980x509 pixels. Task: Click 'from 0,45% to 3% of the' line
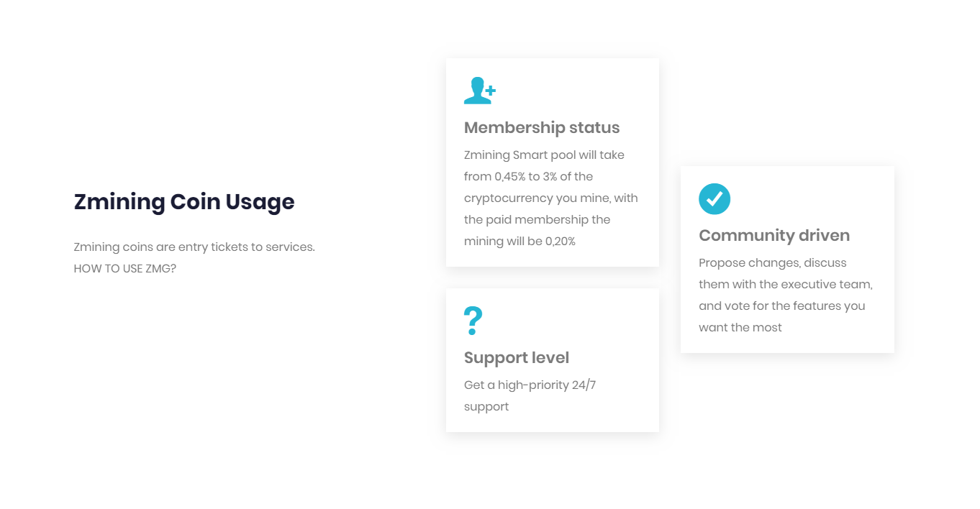pos(528,176)
